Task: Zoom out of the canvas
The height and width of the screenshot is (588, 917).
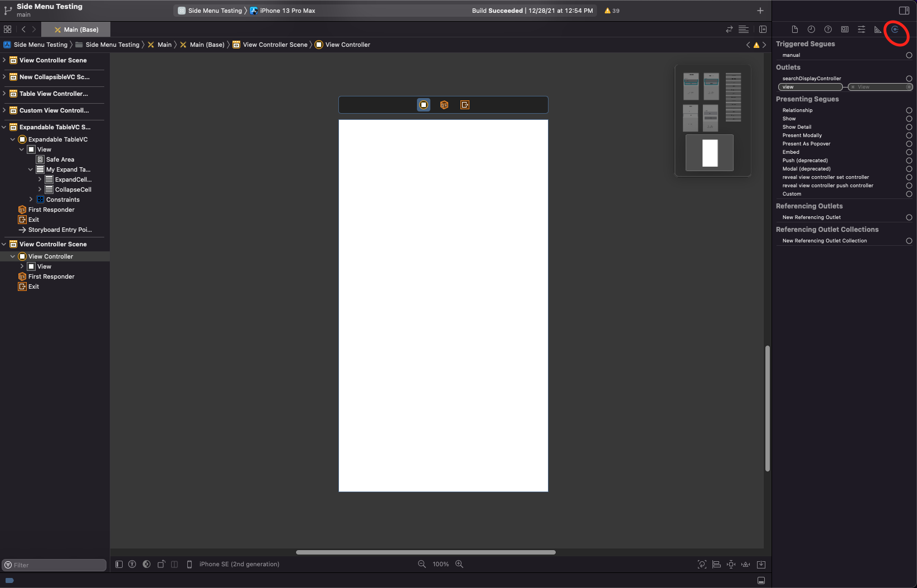Action: tap(422, 564)
